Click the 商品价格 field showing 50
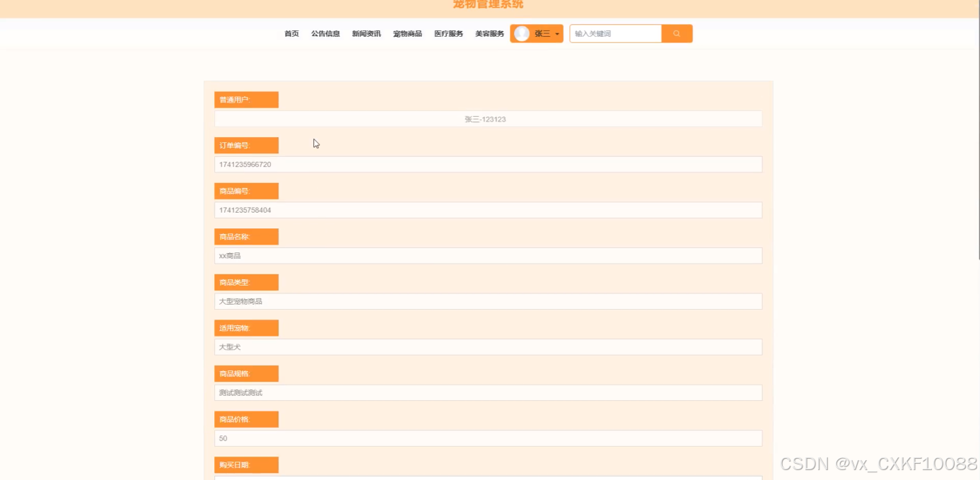Screen dimensions: 980x480 [488, 438]
